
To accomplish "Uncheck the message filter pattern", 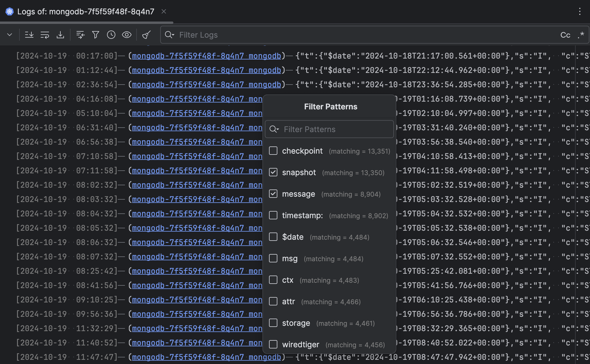I will [x=273, y=194].
